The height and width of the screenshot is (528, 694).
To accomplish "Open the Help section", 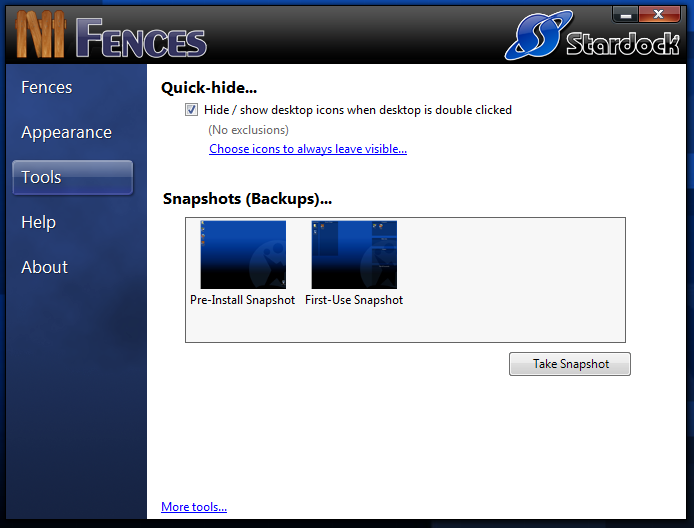I will coord(39,222).
